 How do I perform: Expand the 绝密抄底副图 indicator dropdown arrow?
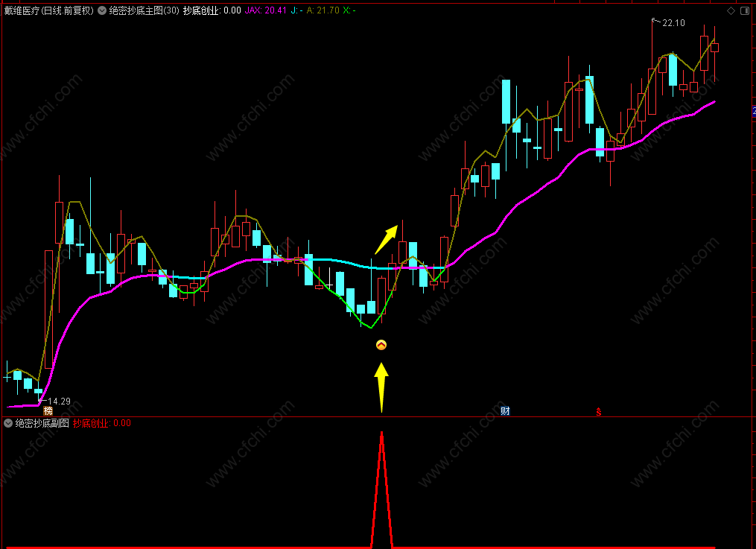tap(8, 423)
